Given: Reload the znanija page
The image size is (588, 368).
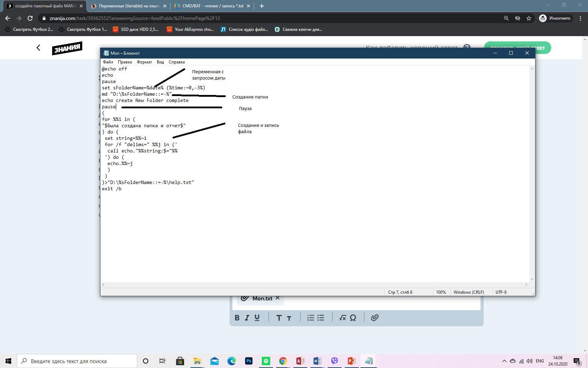Looking at the screenshot, I should pos(30,18).
